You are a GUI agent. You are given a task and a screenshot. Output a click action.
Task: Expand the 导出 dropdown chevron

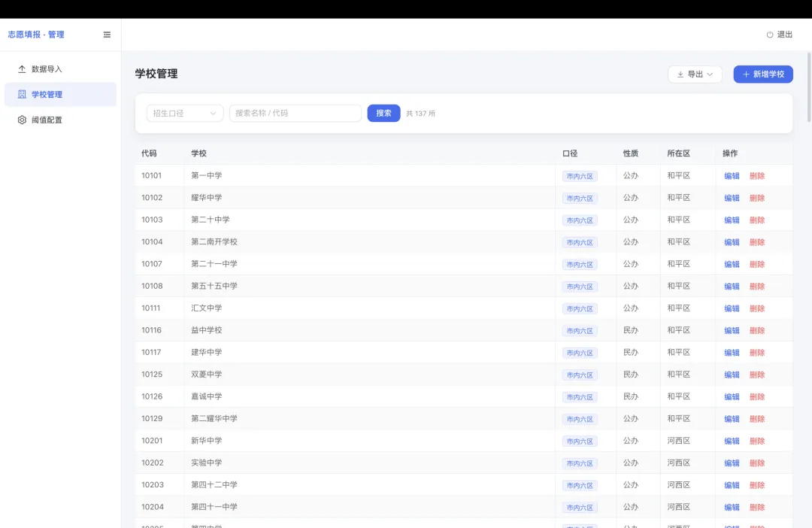(710, 74)
